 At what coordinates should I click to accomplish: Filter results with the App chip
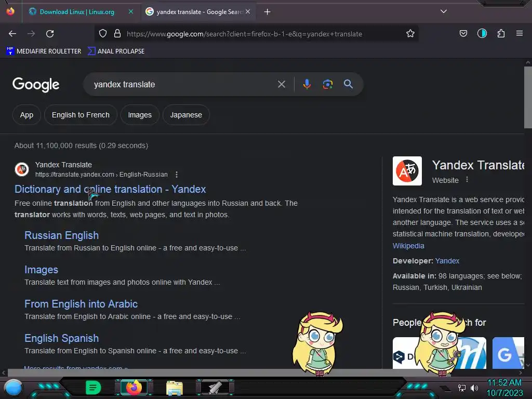point(26,115)
